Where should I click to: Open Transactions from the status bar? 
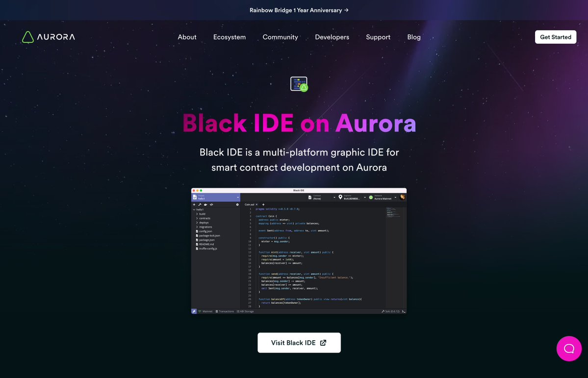pos(225,311)
